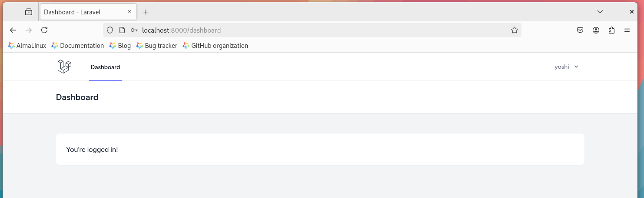The height and width of the screenshot is (198, 644).
Task: Open the Firefox account icon
Action: (x=596, y=30)
